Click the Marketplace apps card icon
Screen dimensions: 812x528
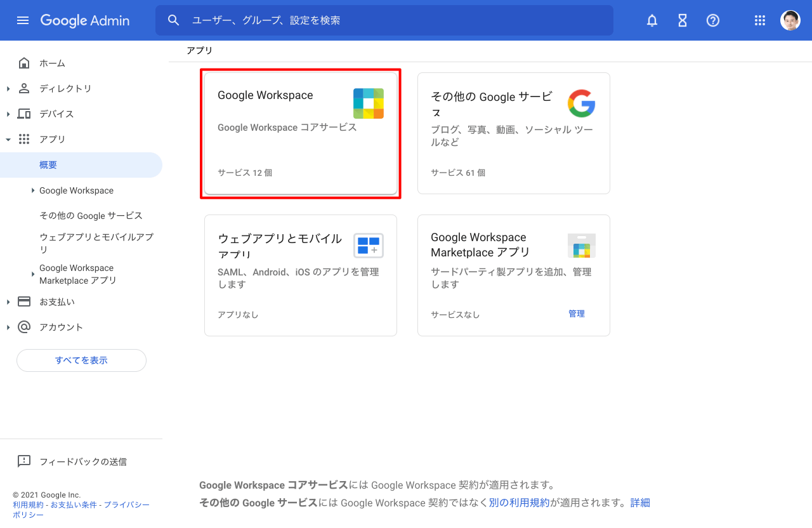click(x=582, y=246)
